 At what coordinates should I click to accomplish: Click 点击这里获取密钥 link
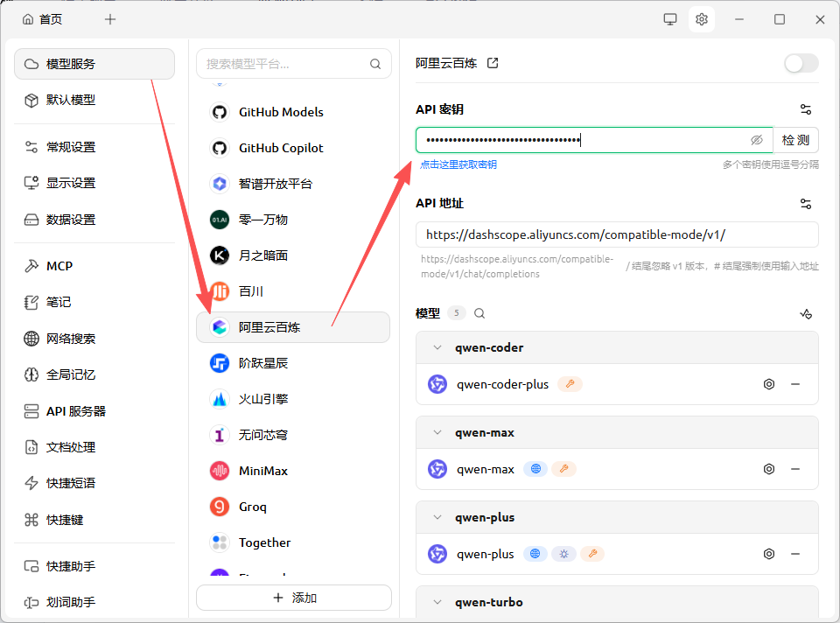pos(458,164)
